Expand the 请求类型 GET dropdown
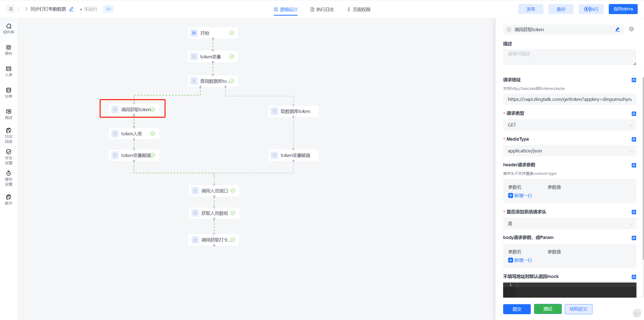This screenshot has height=320, width=644. point(569,125)
